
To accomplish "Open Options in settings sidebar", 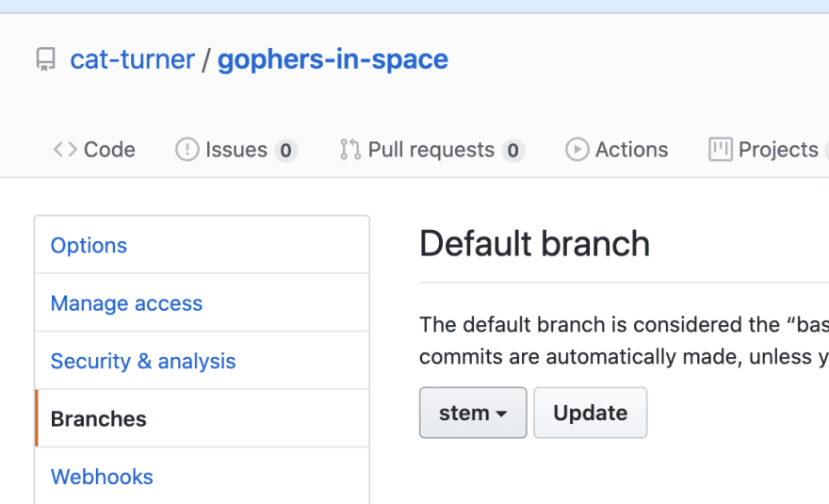I will pyautogui.click(x=202, y=245).
